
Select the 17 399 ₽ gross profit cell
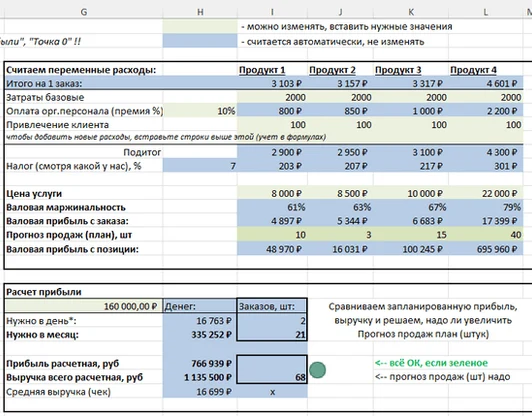pyautogui.click(x=486, y=221)
